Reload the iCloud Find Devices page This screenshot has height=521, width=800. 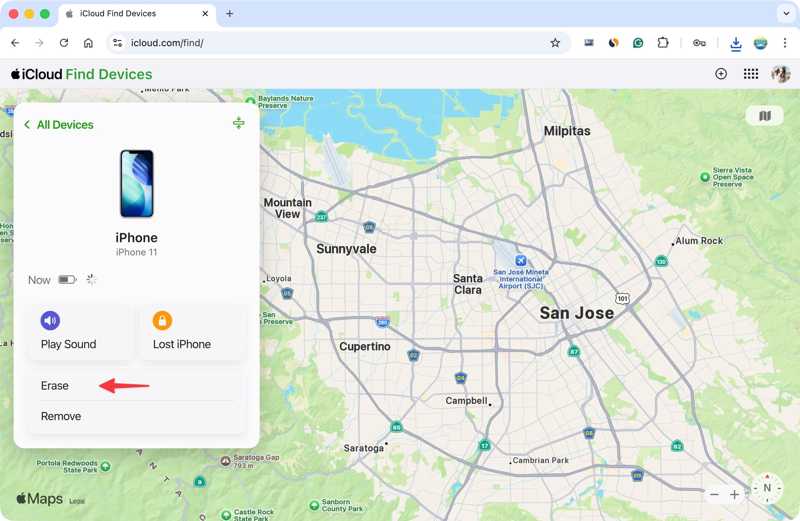click(x=64, y=43)
